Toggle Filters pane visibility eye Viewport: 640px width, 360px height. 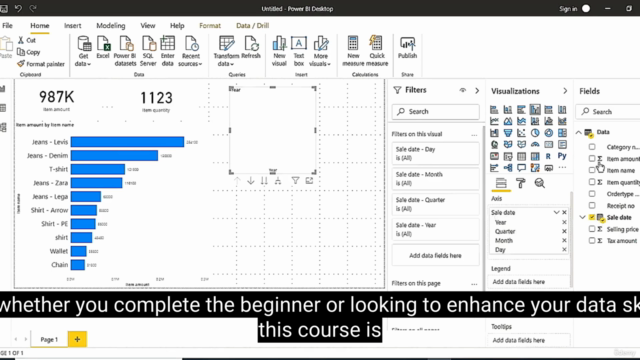coord(462,90)
